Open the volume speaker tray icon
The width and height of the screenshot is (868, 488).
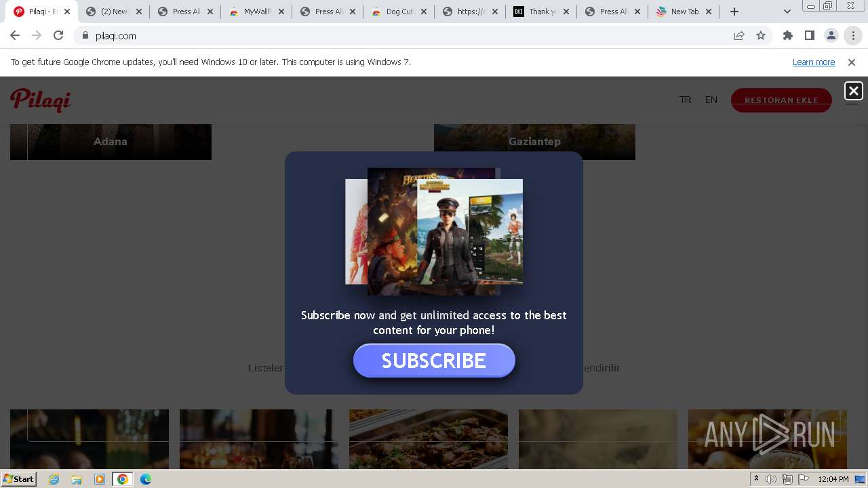(771, 479)
